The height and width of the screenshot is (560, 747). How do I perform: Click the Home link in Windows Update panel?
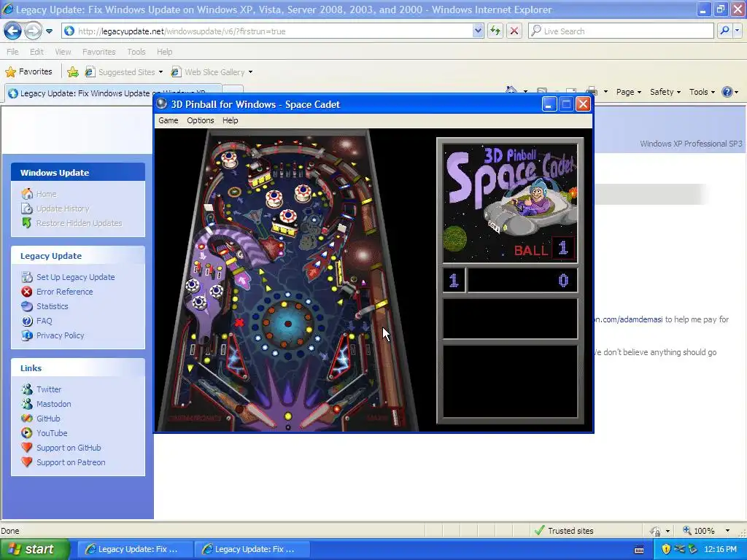tap(46, 194)
